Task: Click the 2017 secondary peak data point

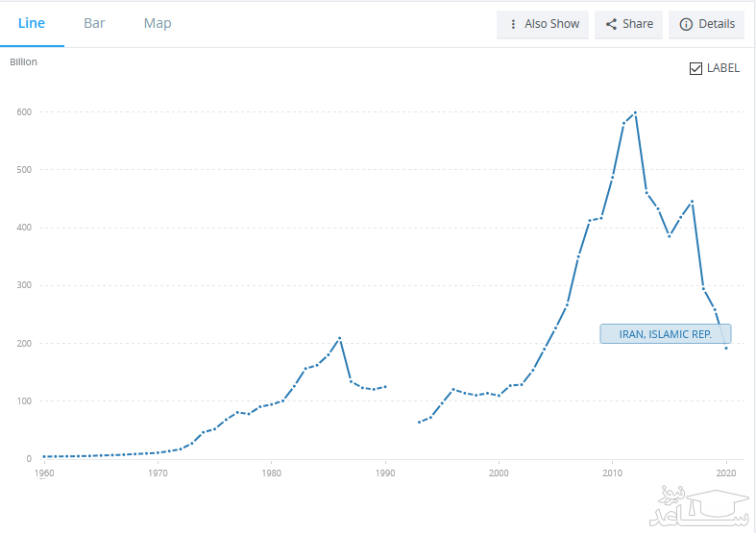Action: 692,202
